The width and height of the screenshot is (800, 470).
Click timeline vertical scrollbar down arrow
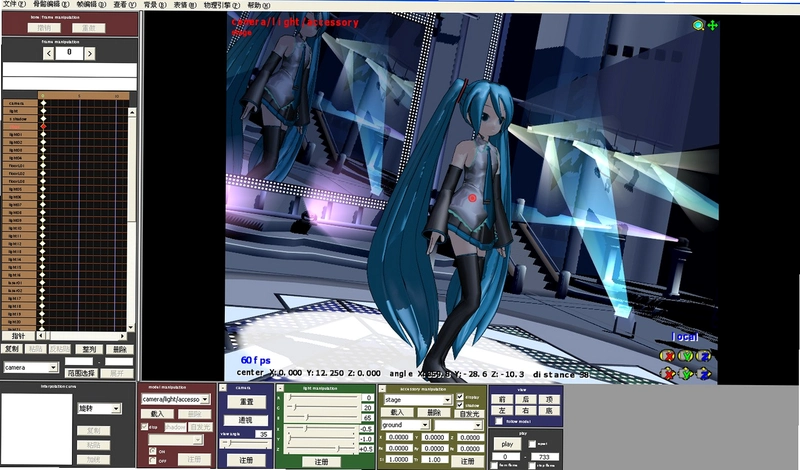point(132,328)
